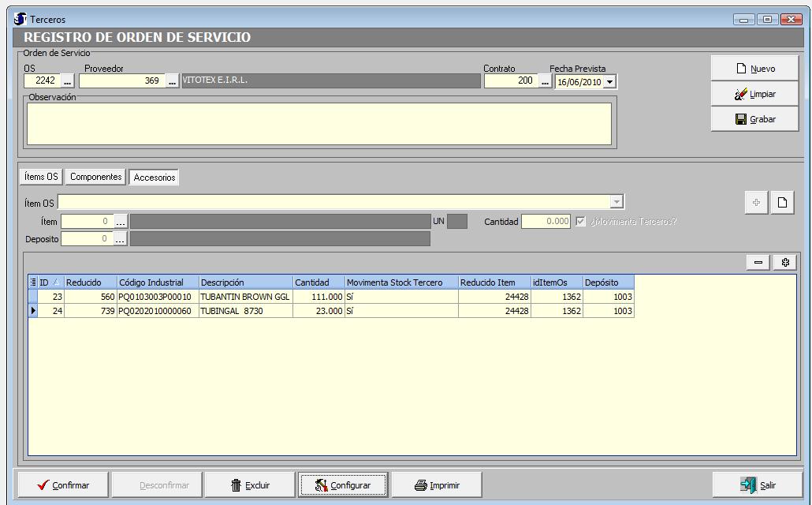This screenshot has height=505, width=812.
Task: Open the Ítem OS combo box dropdown
Action: pyautogui.click(x=617, y=203)
